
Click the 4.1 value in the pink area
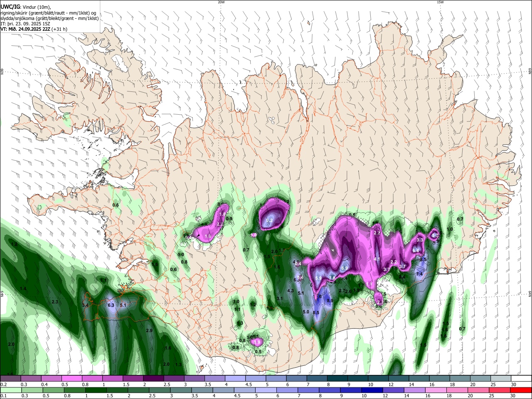(377, 259)
